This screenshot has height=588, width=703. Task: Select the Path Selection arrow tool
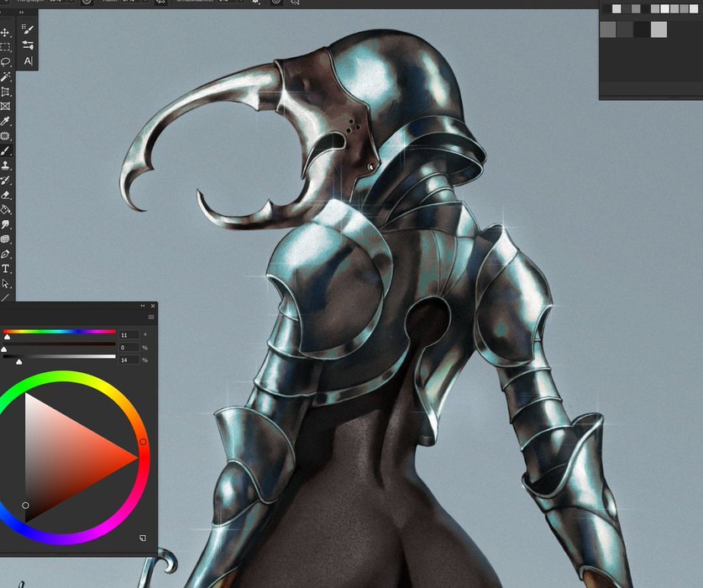click(x=5, y=283)
